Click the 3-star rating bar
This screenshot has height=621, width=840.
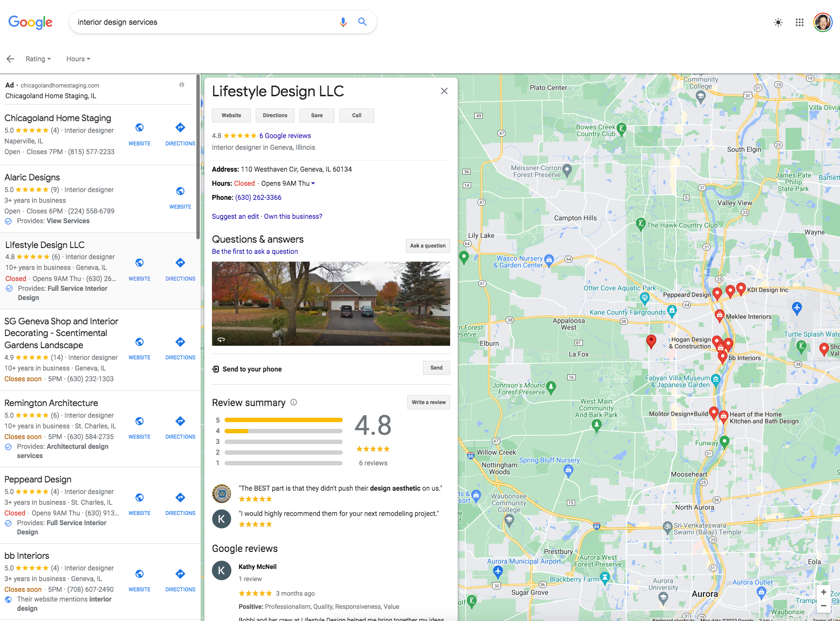[x=283, y=442]
